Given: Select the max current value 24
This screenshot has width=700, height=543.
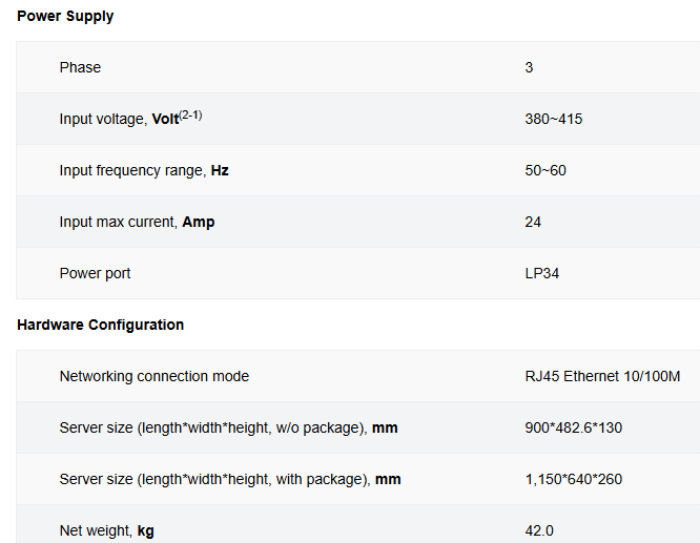Looking at the screenshot, I should coord(533,222).
